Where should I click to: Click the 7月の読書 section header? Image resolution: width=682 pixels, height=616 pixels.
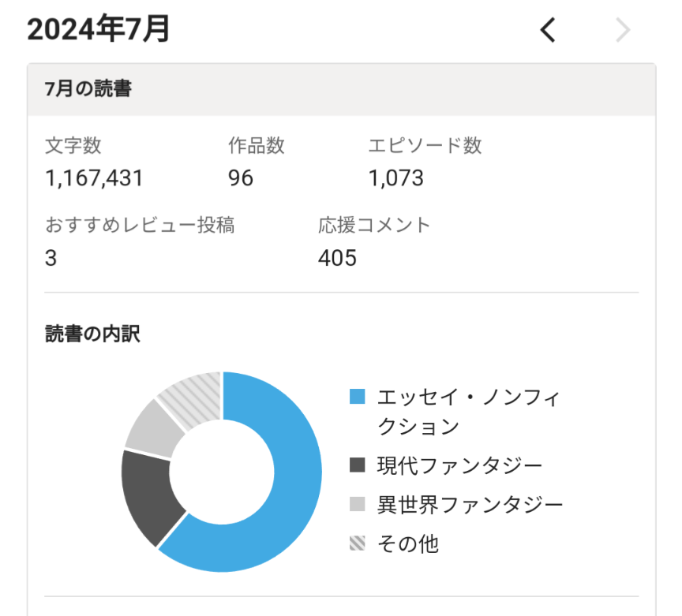pyautogui.click(x=88, y=90)
